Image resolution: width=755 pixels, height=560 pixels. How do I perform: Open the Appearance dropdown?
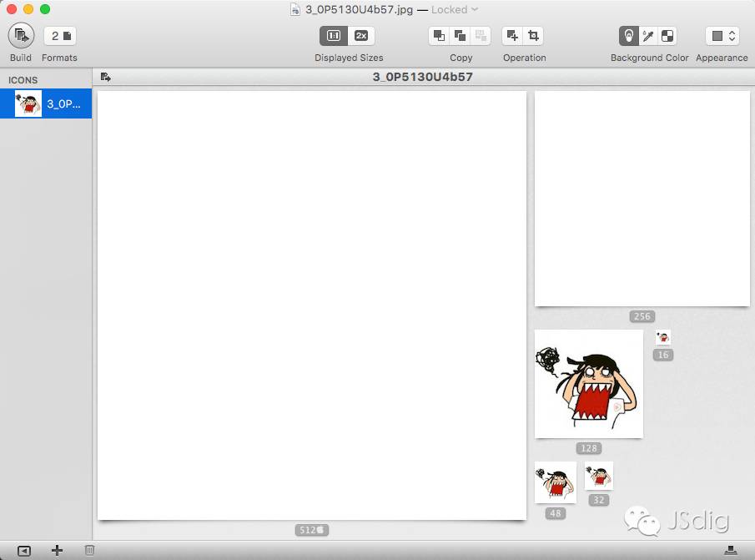click(722, 36)
